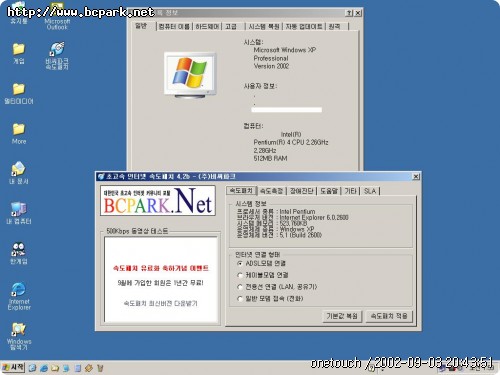Screen dimensions: 500x375
Task: Click the Windows XP logo monitor image
Action: click(x=191, y=75)
